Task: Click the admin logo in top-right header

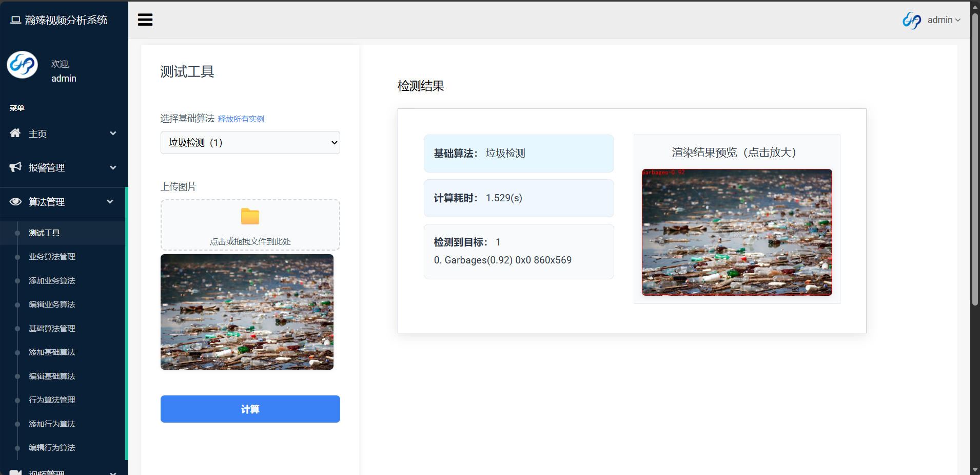Action: click(x=912, y=20)
